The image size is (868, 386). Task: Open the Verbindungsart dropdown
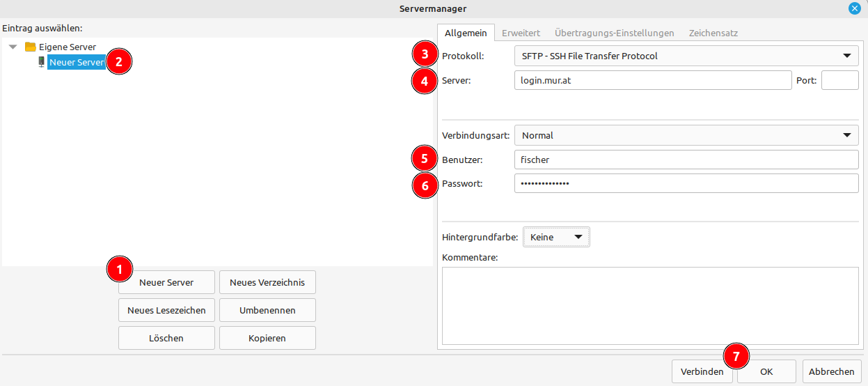click(x=686, y=135)
